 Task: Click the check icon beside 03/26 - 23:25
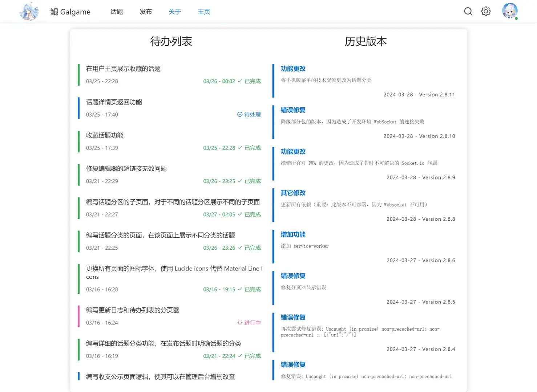pos(240,181)
